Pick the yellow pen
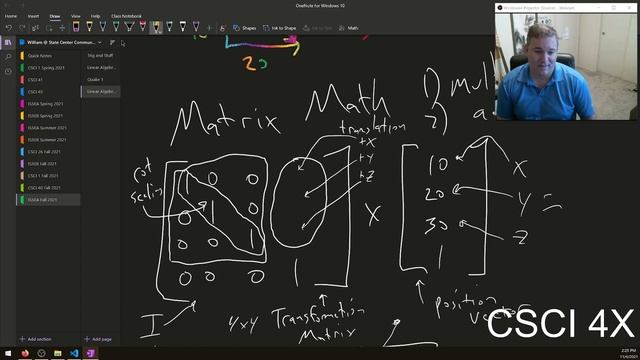640x360 pixels. coord(89,27)
